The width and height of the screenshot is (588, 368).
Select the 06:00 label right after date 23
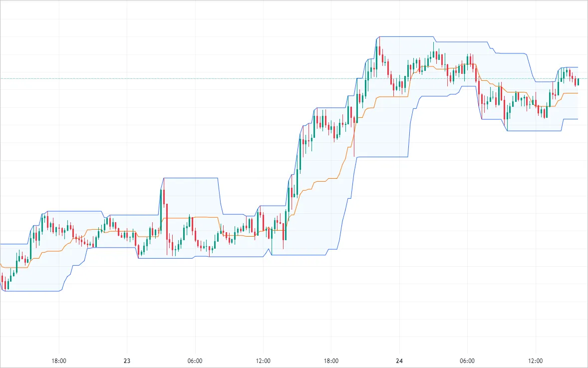pyautogui.click(x=195, y=361)
